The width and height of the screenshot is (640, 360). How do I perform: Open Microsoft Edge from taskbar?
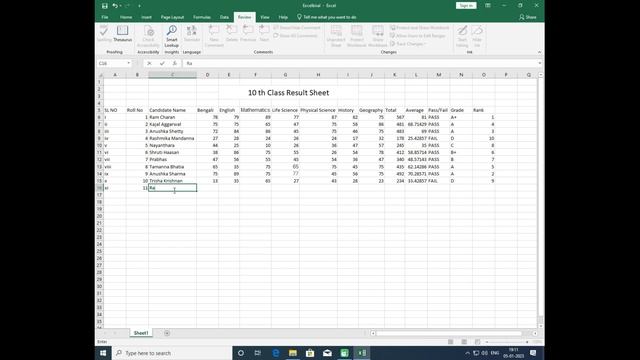click(276, 353)
